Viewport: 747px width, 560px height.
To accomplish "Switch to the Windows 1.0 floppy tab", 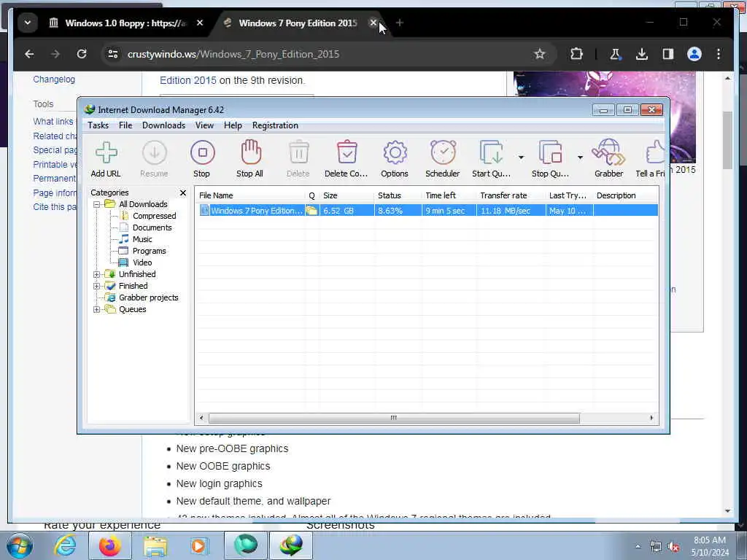I will [x=126, y=23].
